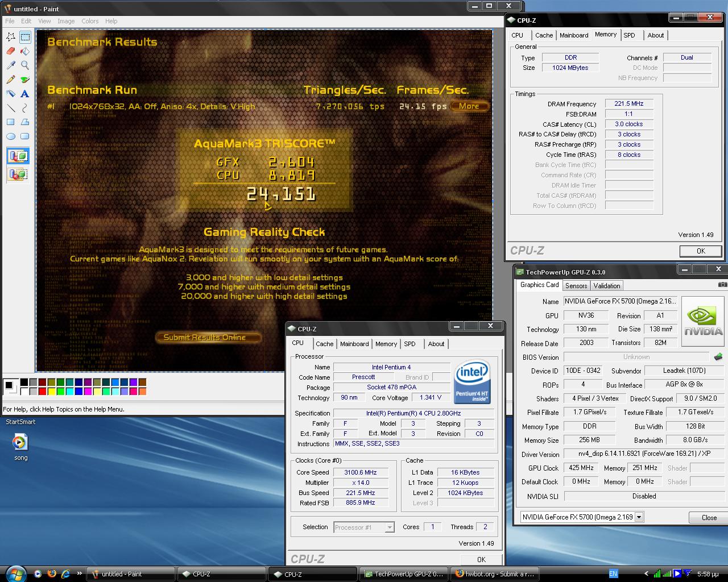728x582 pixels.
Task: Pick the Rectangle shape tool
Action: pyautogui.click(x=11, y=122)
